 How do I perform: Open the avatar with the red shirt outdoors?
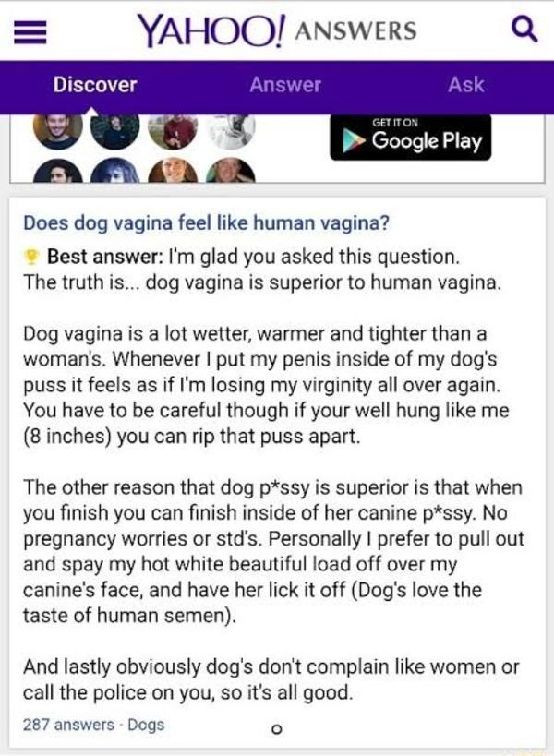pyautogui.click(x=173, y=132)
